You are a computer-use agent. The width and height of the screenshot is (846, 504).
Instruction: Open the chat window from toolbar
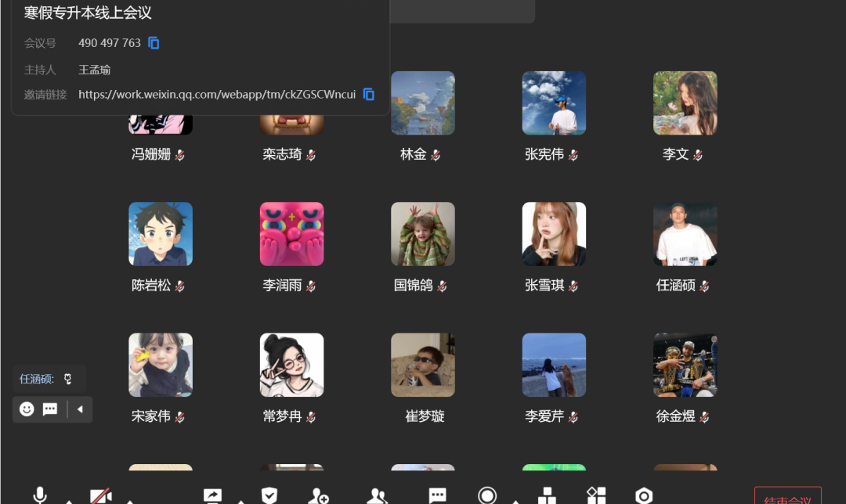(x=437, y=495)
